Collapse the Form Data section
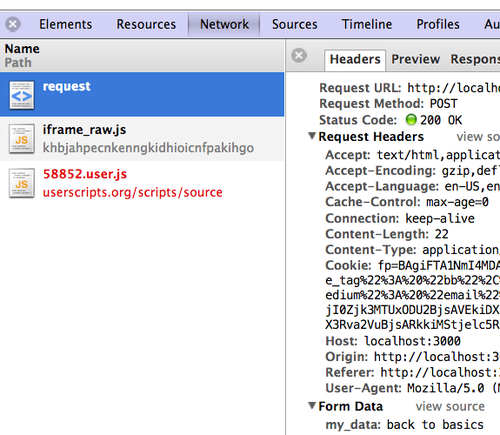This screenshot has width=500, height=435. point(312,406)
